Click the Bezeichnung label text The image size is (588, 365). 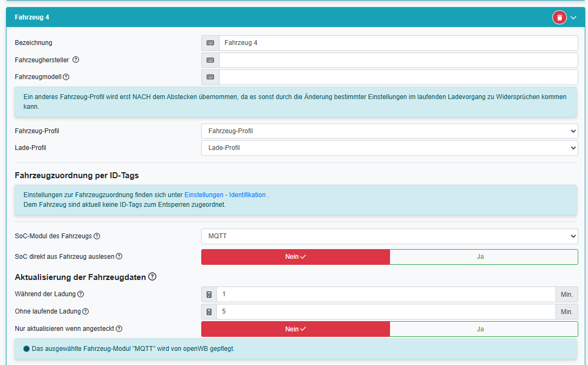34,43
